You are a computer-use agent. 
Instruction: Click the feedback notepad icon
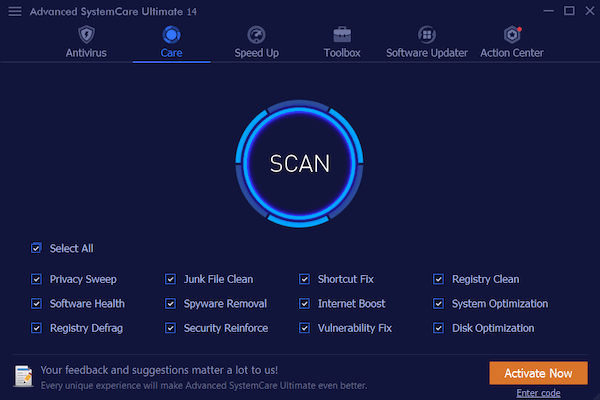point(23,375)
